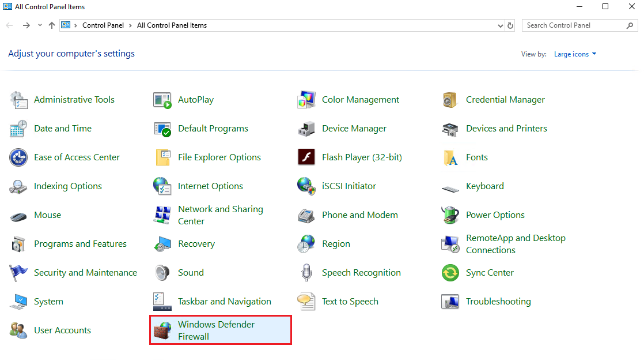Image resolution: width=644 pixels, height=361 pixels.
Task: Open the Security and Maintenance flag icon
Action: click(x=18, y=273)
